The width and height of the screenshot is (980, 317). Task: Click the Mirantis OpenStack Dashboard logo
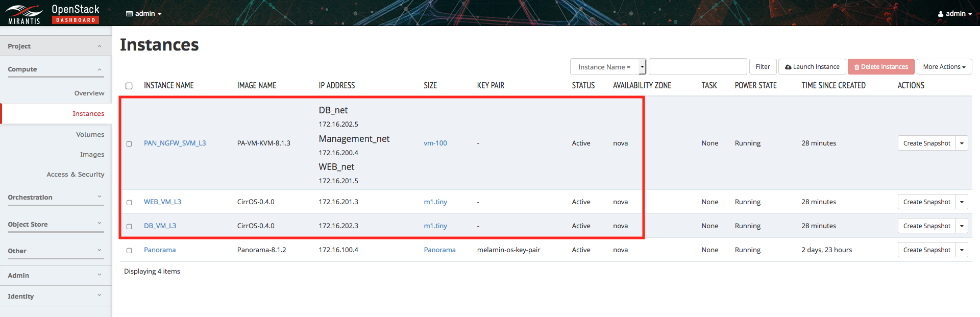pos(53,14)
